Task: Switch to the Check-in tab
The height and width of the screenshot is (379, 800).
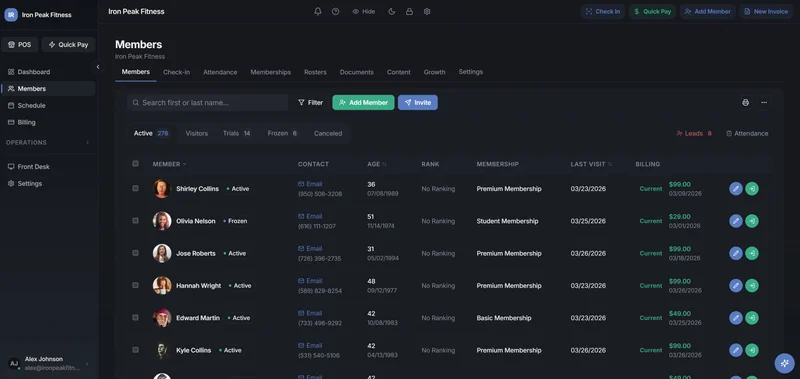Action: point(177,72)
